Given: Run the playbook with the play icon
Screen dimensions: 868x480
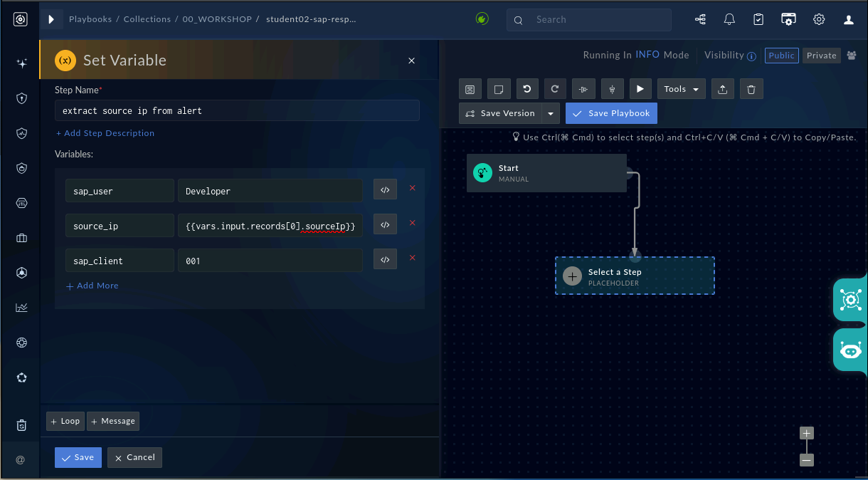Looking at the screenshot, I should pos(640,89).
